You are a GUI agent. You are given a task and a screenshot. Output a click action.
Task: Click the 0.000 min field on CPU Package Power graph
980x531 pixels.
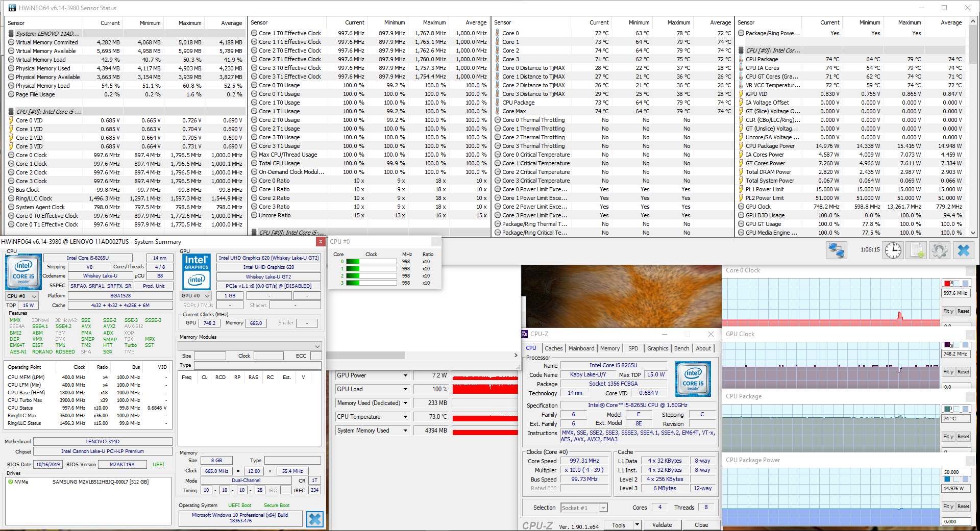coord(955,521)
